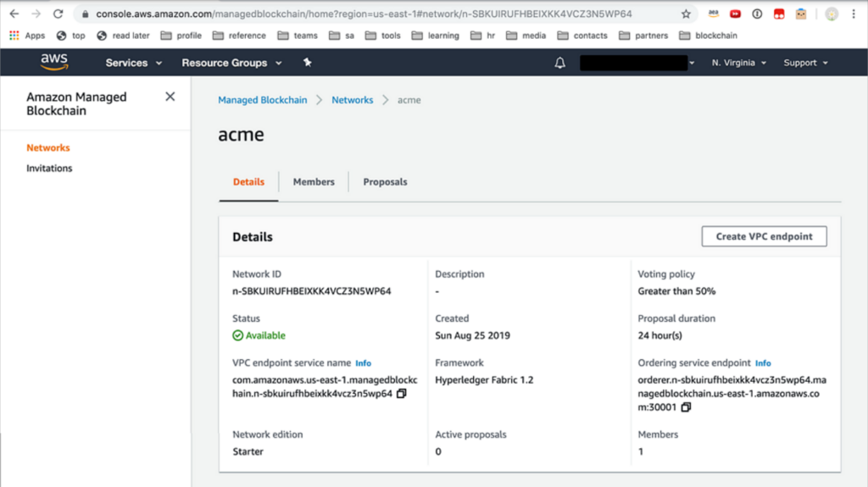Image resolution: width=868 pixels, height=487 pixels.
Task: Open AWS notifications bell
Action: tap(560, 63)
